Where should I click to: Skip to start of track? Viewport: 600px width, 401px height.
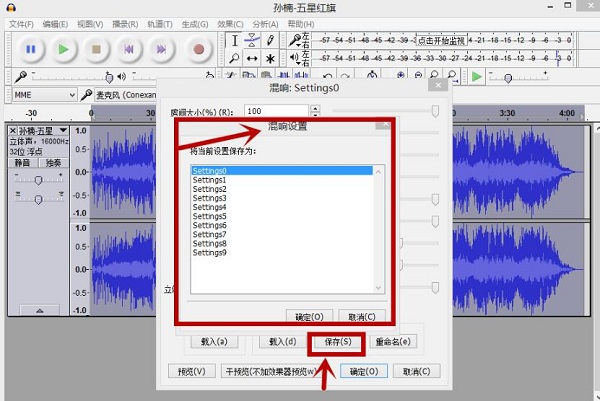pos(129,48)
